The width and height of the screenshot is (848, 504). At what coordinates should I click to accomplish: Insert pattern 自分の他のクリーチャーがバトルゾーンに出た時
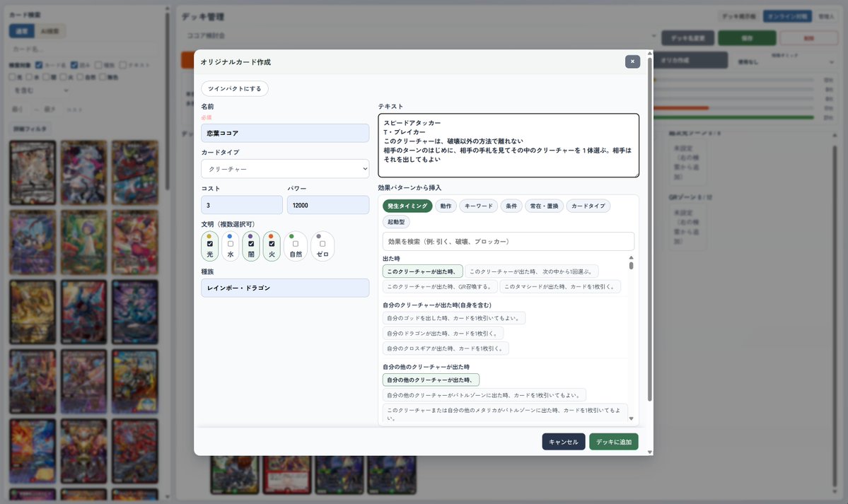(x=484, y=394)
